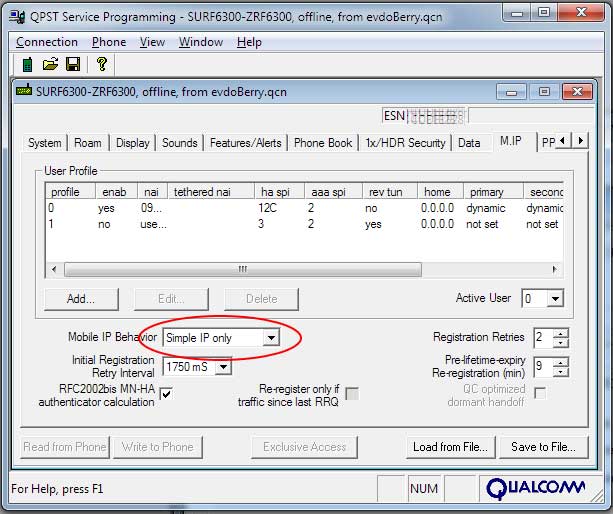Click the 'profile' column header
Viewport: 613px width, 514px height.
70,192
